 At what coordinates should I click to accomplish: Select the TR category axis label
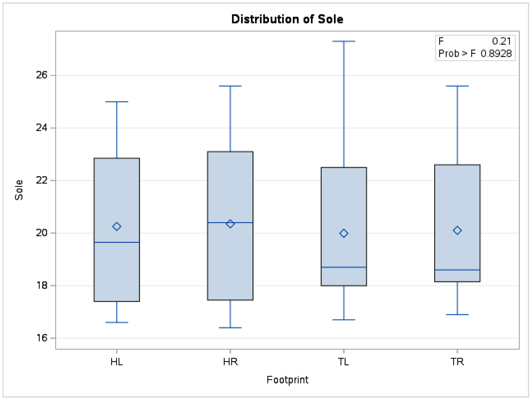tap(457, 362)
